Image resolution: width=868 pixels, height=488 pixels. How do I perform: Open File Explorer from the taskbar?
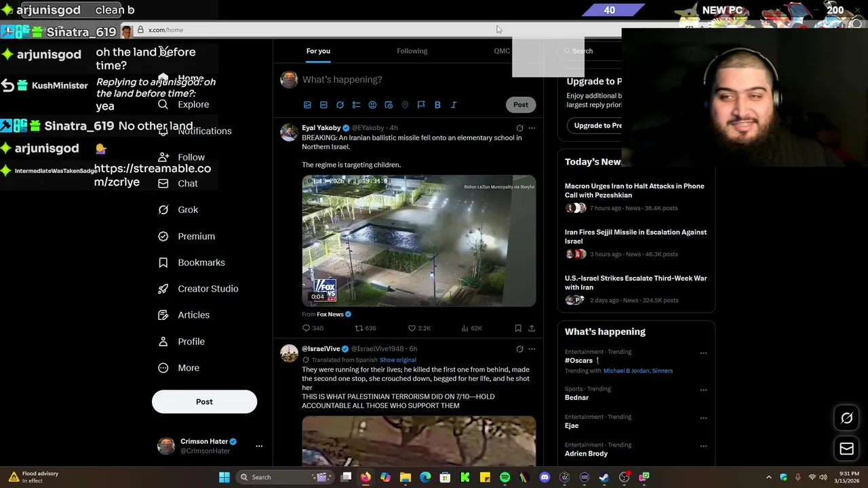406,477
